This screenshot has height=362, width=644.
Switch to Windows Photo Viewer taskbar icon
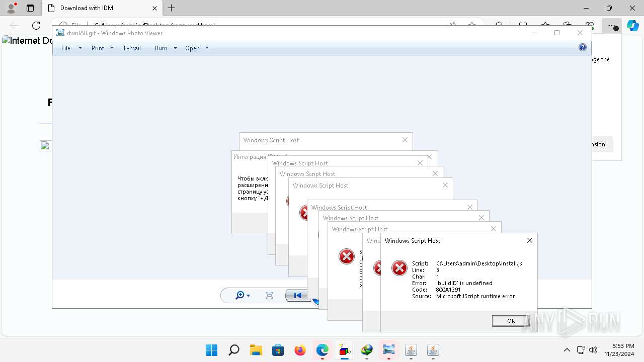point(389,350)
